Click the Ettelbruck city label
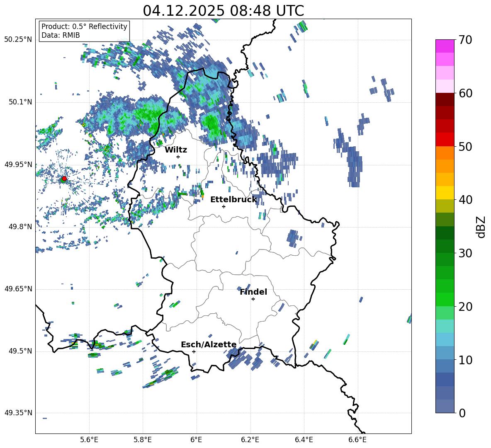 click(x=233, y=200)
